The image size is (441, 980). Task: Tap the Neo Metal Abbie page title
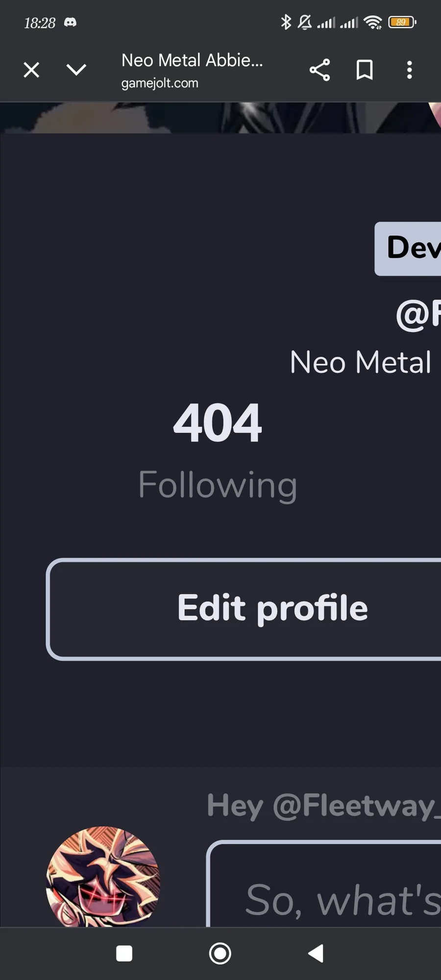tap(192, 60)
